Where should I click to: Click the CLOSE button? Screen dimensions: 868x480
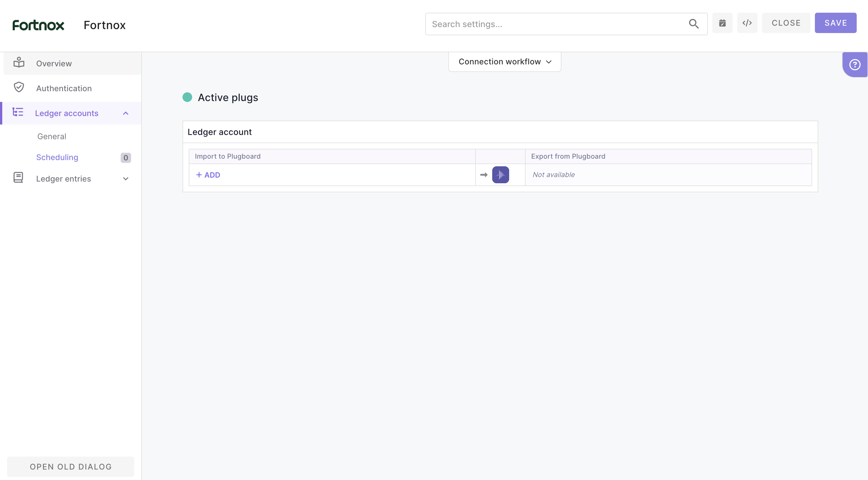point(786,23)
